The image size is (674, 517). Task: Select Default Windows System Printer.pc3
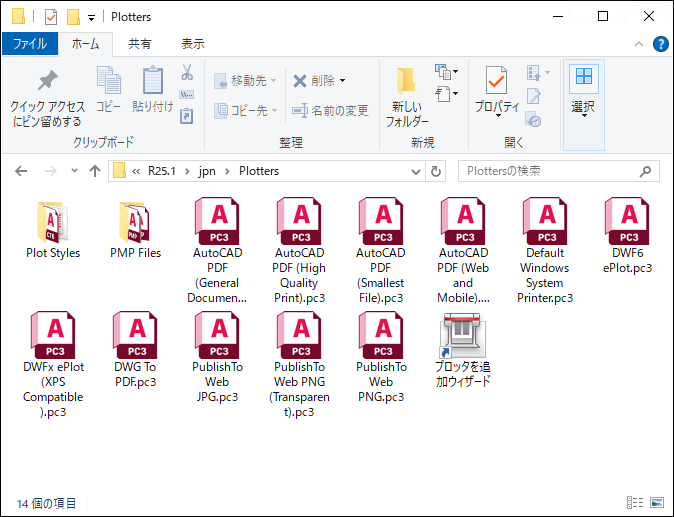545,251
